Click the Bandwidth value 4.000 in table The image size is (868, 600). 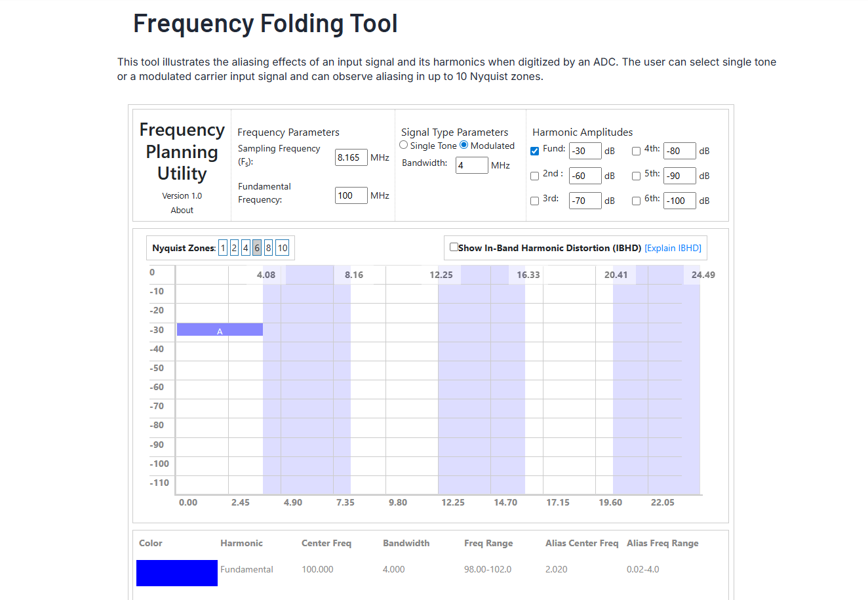(393, 569)
